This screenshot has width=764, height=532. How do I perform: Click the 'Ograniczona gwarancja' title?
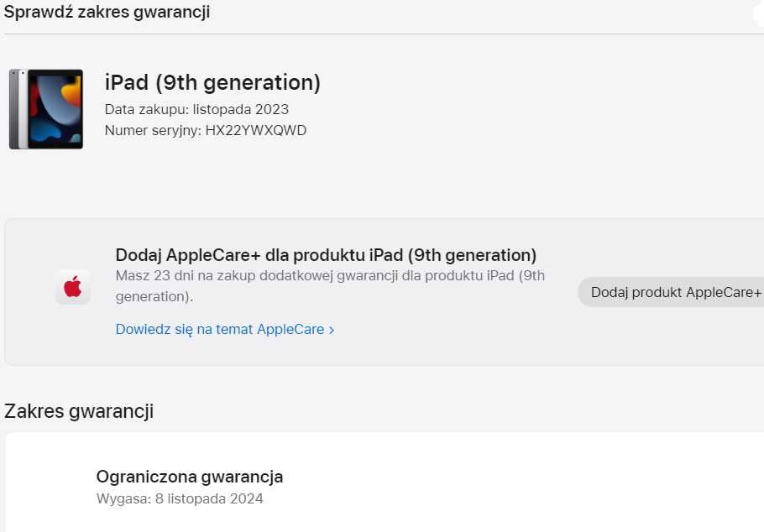(190, 477)
